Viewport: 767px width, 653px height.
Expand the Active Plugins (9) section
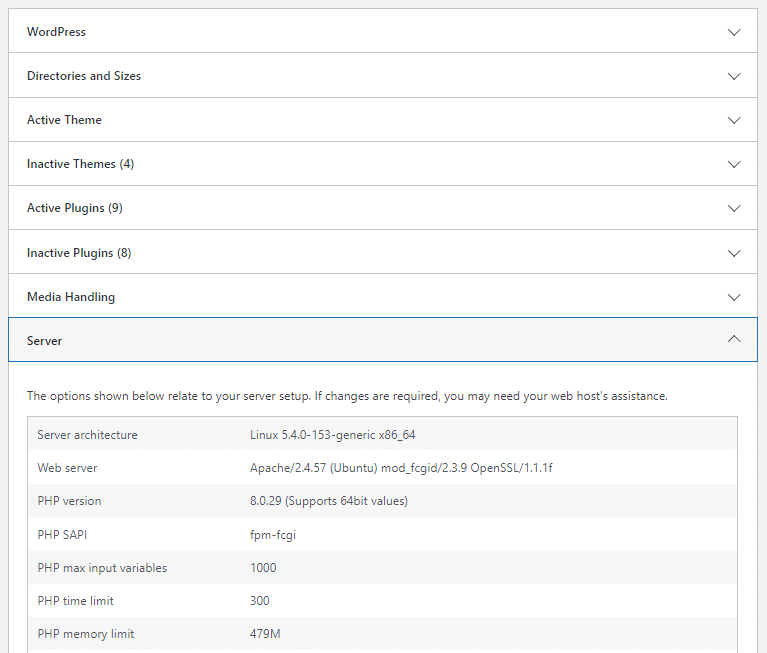pos(75,208)
